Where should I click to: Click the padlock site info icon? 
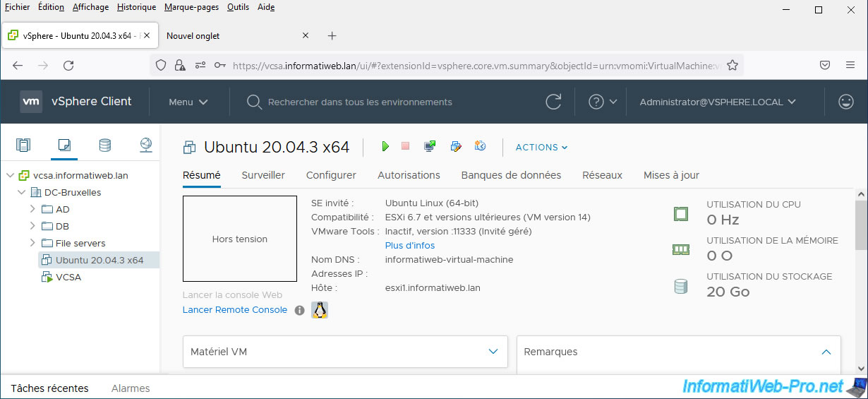(180, 65)
